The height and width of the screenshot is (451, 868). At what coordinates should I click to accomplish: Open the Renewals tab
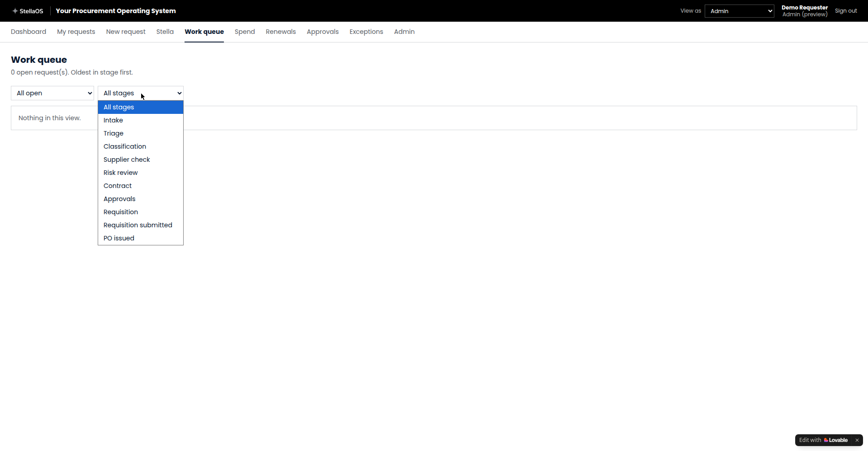tap(281, 32)
